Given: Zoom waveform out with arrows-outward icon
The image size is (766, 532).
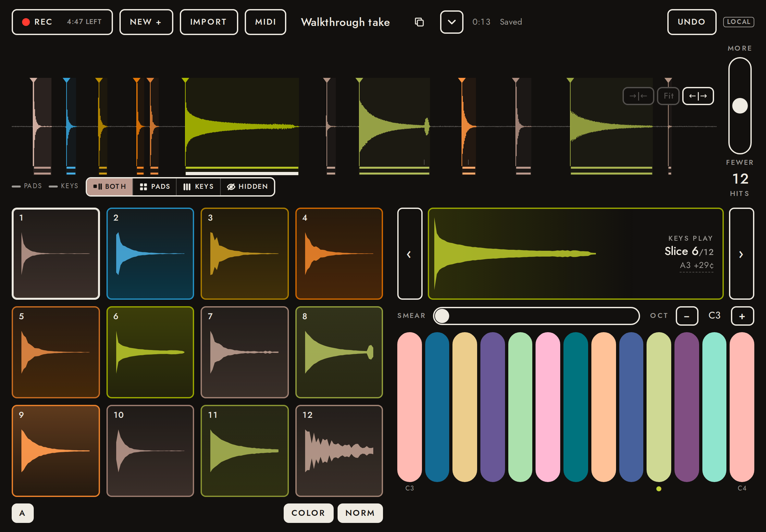Looking at the screenshot, I should [x=698, y=96].
